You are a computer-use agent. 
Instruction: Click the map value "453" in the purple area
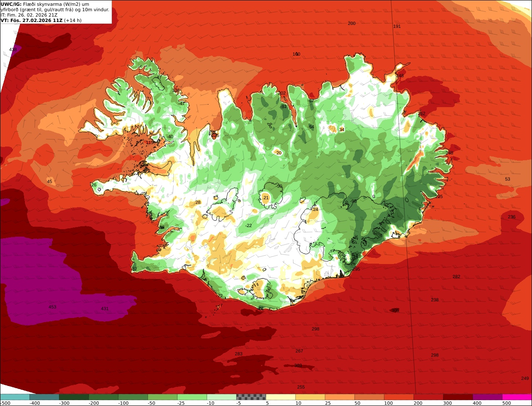(x=52, y=307)
